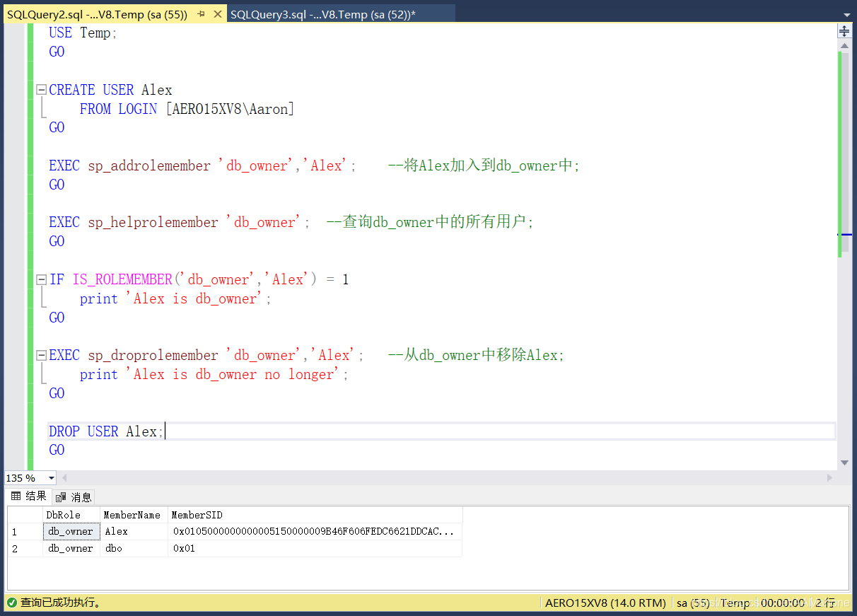Click the 查询已成功执行 status message
Viewport: 857px width, 616px height.
(x=61, y=603)
